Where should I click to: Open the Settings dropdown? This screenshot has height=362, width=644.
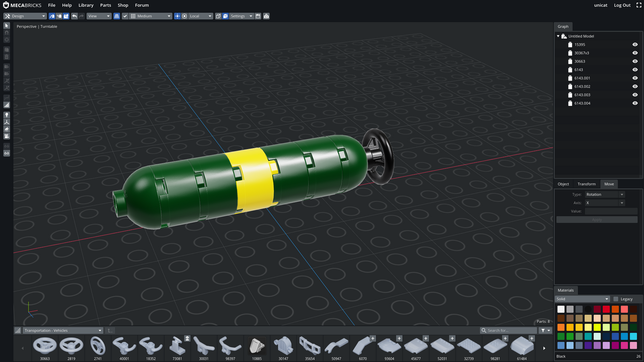click(x=242, y=16)
